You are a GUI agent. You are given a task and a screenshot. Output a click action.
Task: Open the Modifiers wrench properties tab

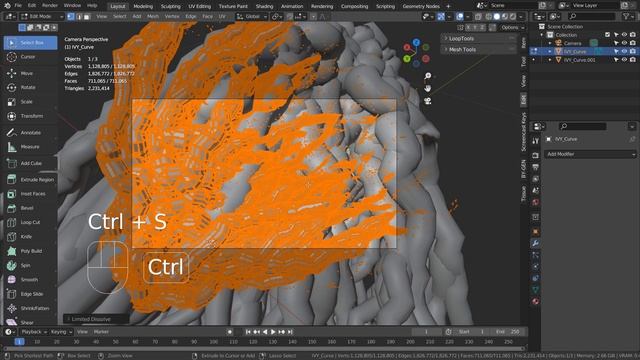(x=536, y=243)
